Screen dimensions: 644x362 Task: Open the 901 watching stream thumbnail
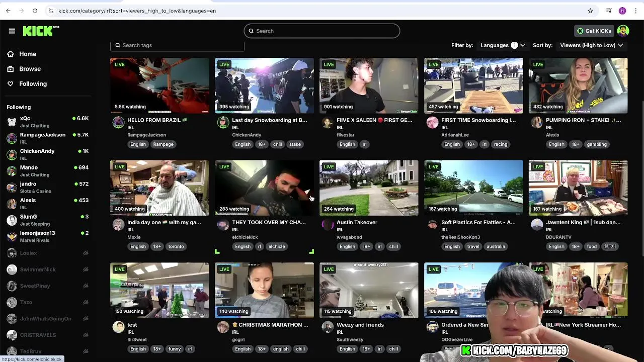point(369,85)
